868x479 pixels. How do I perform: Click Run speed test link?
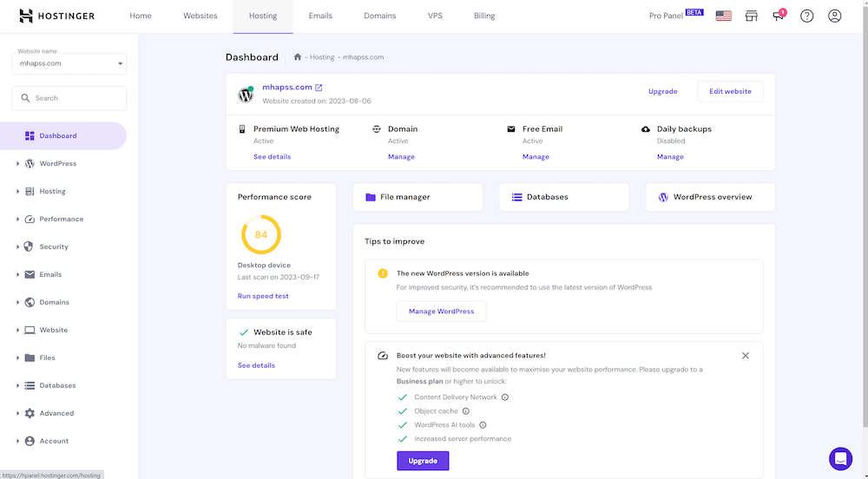pyautogui.click(x=263, y=297)
